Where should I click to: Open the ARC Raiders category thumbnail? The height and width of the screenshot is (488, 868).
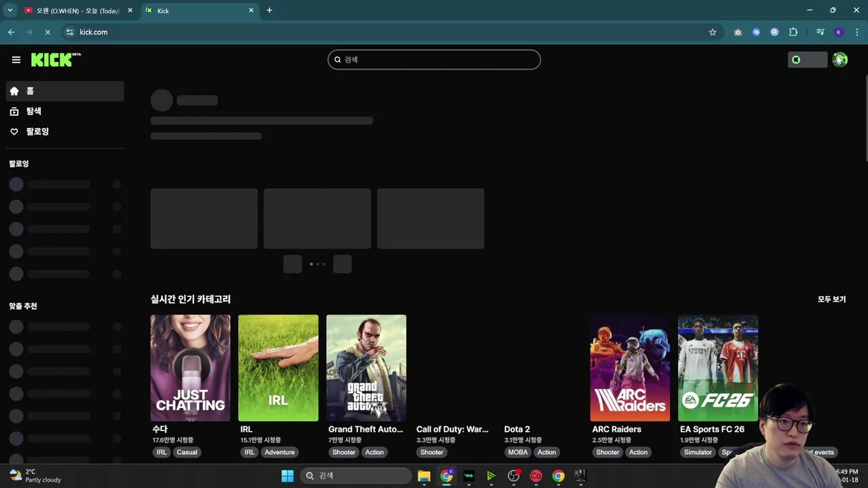click(630, 368)
